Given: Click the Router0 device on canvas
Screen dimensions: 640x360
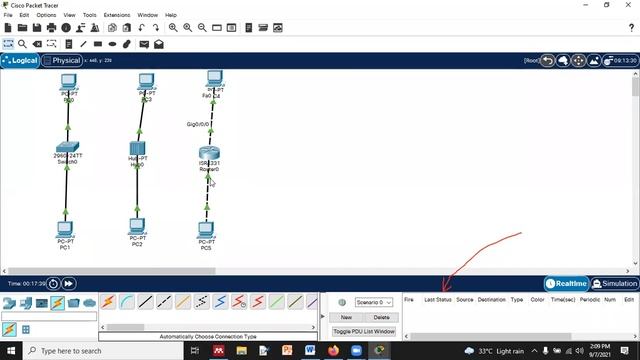Looking at the screenshot, I should [x=209, y=153].
